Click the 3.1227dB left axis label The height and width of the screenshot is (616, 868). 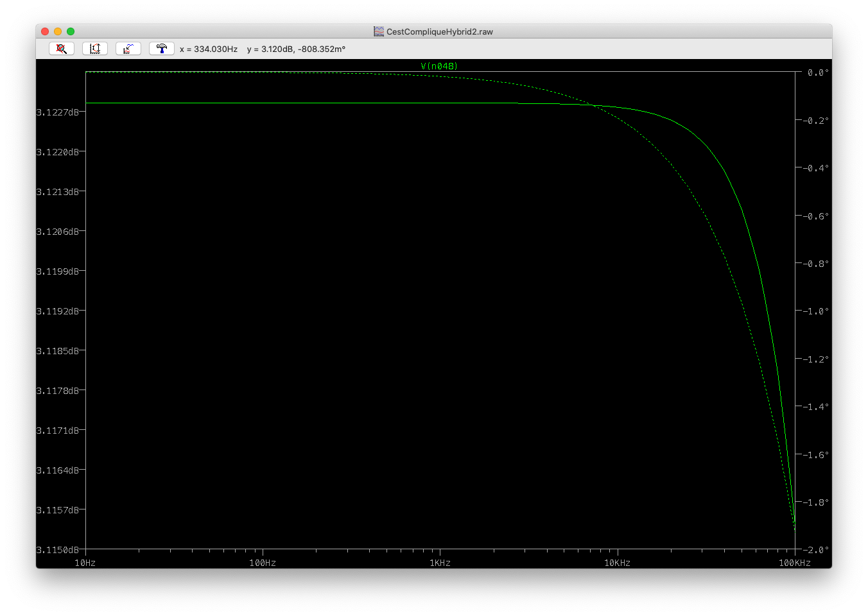[58, 112]
